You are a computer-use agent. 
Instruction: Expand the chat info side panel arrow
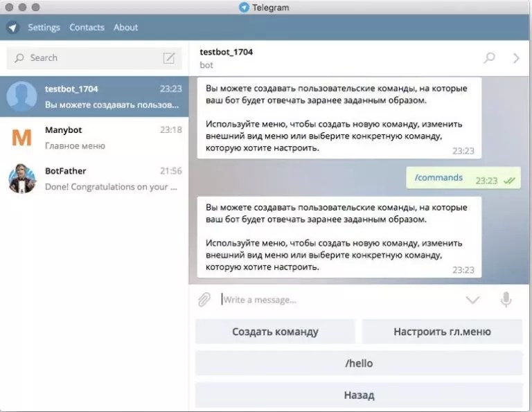(x=516, y=58)
